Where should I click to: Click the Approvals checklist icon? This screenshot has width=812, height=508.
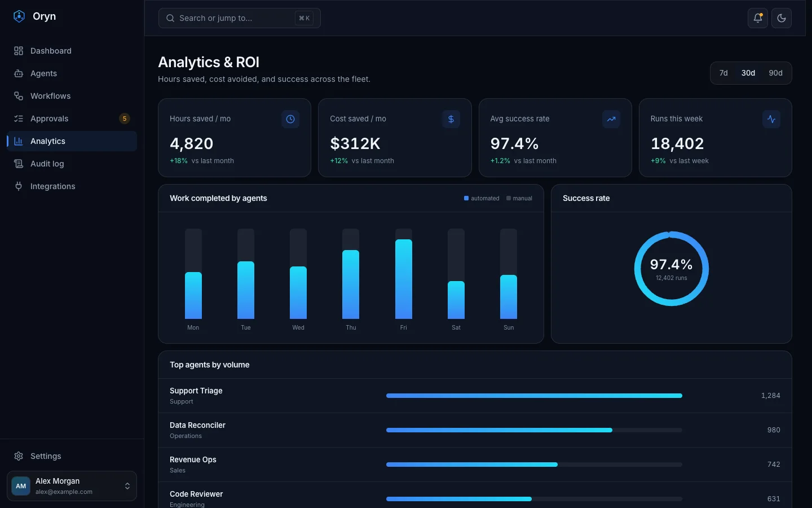pyautogui.click(x=19, y=119)
